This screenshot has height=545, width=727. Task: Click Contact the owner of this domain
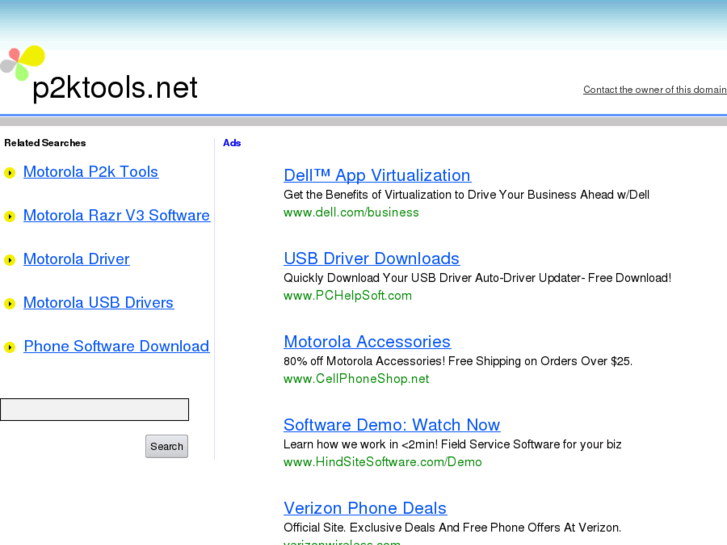coord(655,90)
